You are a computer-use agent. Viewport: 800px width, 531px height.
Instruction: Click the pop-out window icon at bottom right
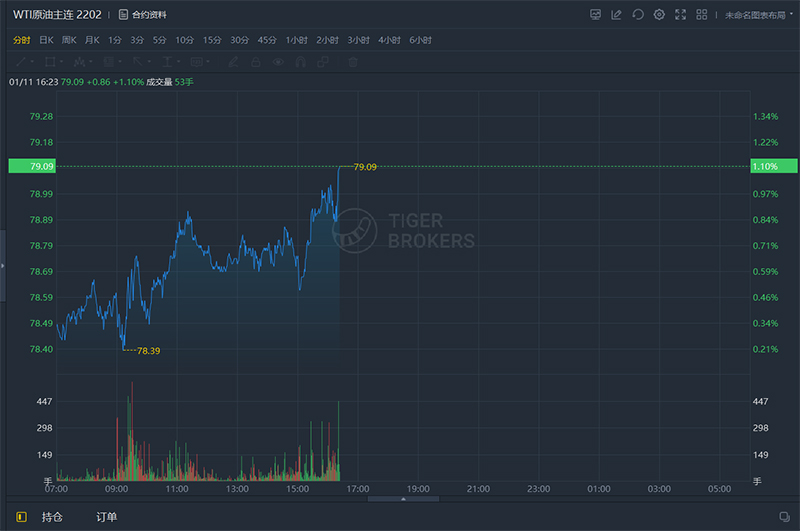tap(785, 517)
